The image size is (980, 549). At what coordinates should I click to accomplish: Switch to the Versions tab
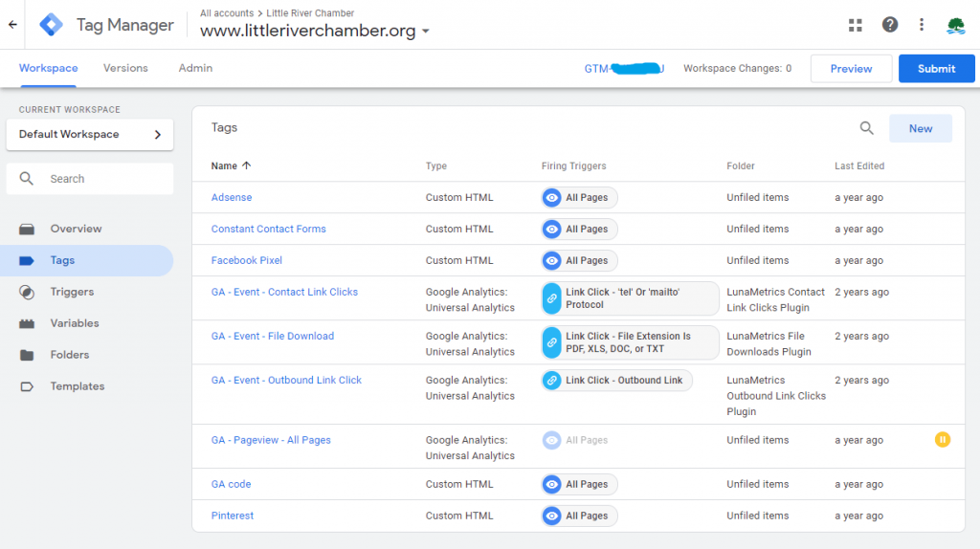coord(125,68)
